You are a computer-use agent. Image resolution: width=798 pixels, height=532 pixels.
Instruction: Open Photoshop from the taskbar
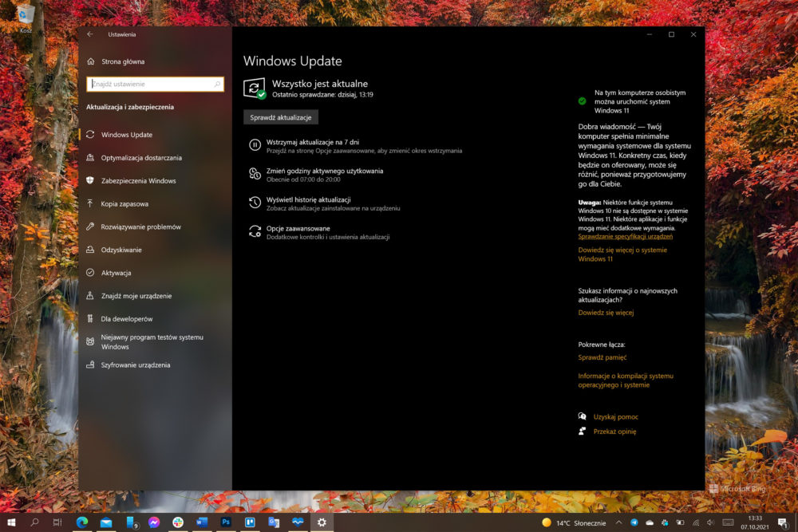pos(226,522)
